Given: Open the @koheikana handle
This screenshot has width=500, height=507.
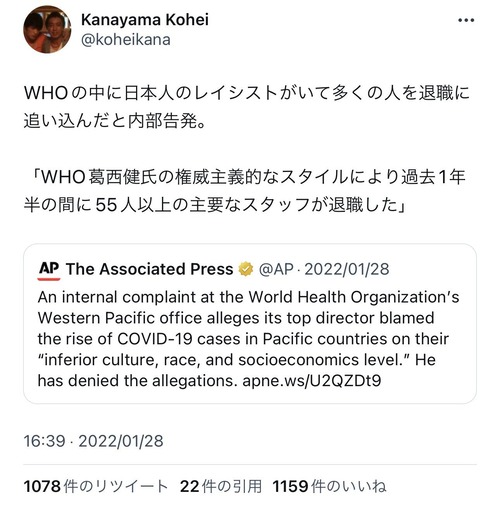Looking at the screenshot, I should (x=126, y=40).
